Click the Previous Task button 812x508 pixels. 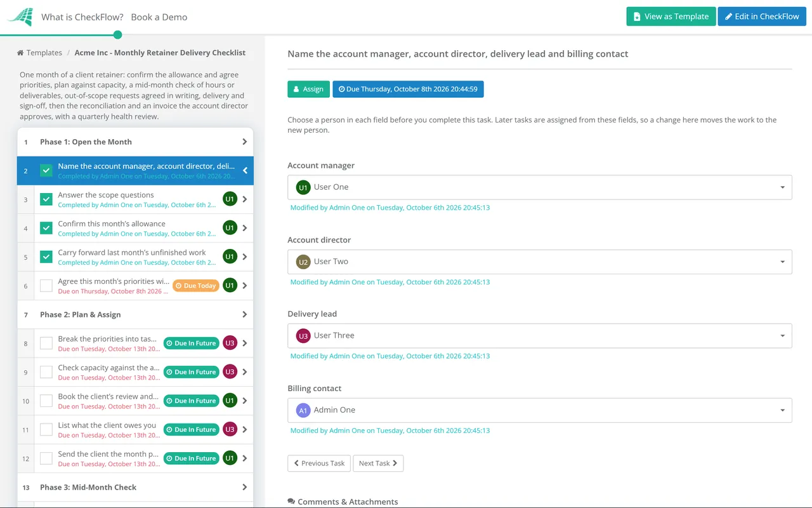coord(319,464)
